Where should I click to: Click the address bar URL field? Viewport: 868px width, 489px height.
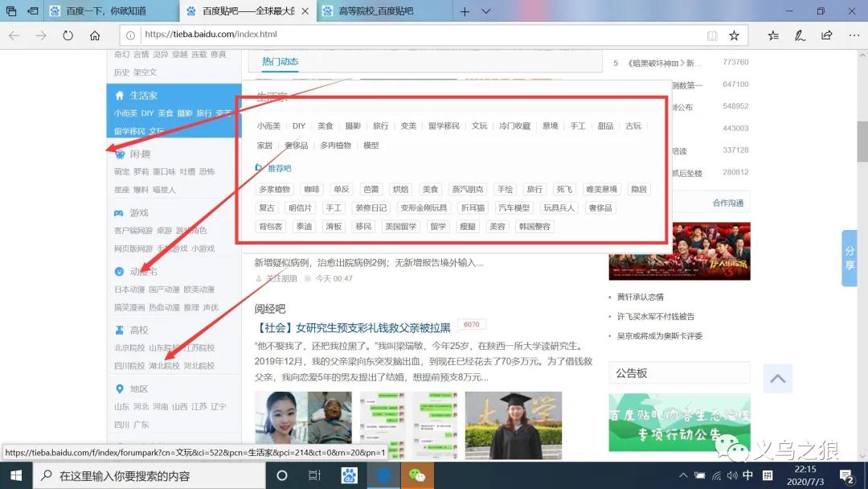pos(402,35)
